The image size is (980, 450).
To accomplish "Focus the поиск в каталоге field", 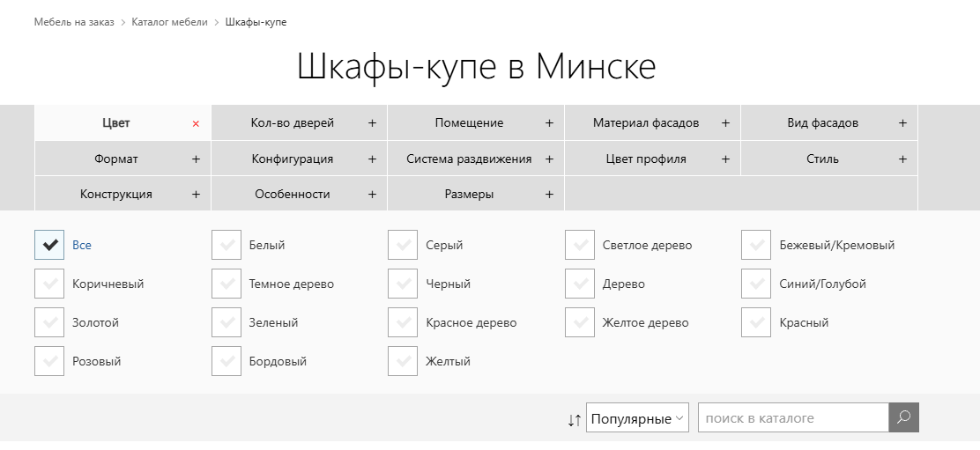I will coord(793,417).
